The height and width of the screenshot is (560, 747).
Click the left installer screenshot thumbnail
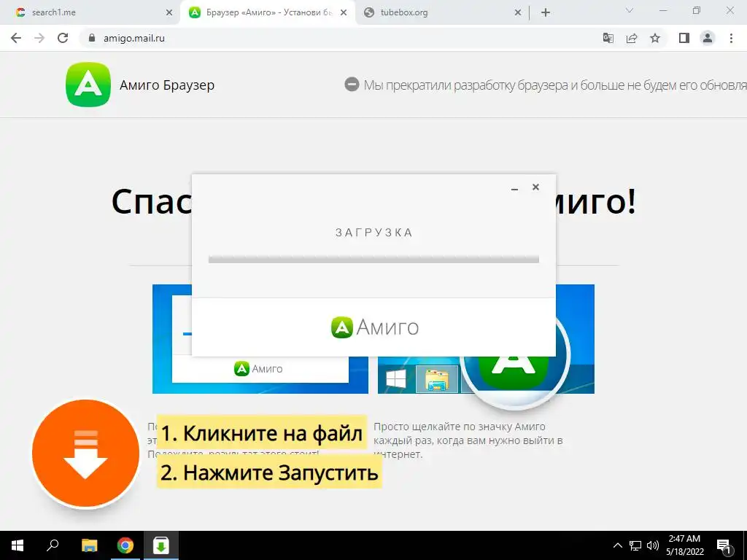tap(260, 338)
